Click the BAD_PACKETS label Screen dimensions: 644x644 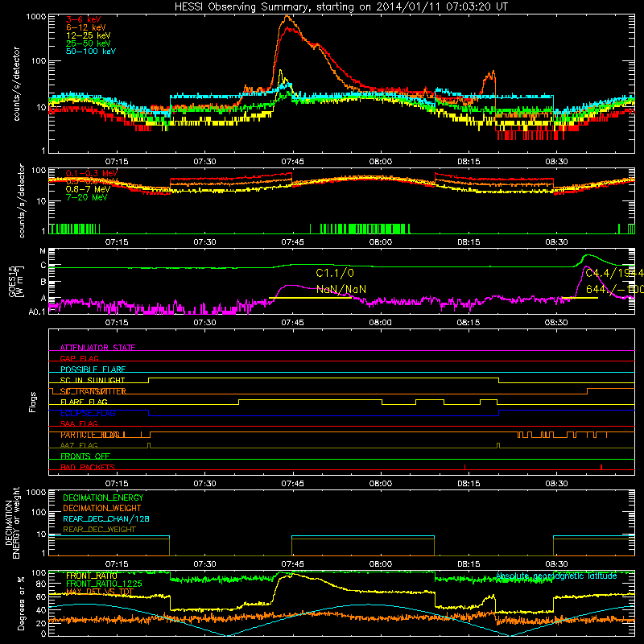click(88, 468)
